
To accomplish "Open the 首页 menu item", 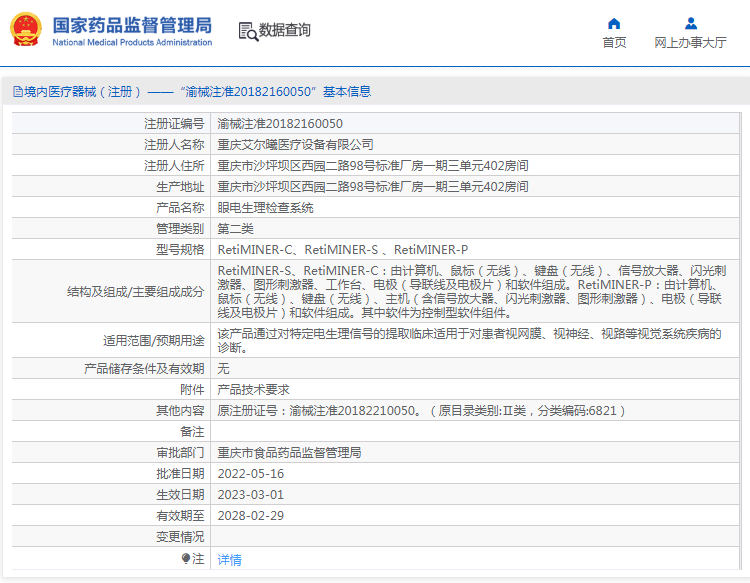I will point(614,42).
